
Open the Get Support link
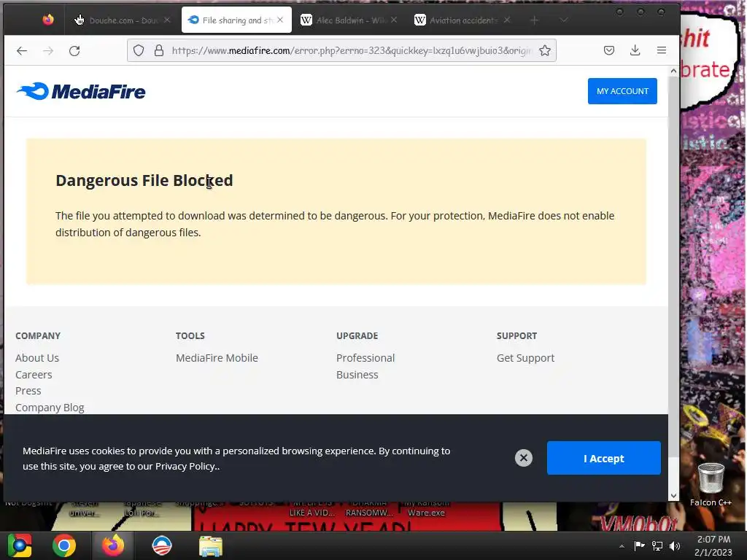point(525,358)
